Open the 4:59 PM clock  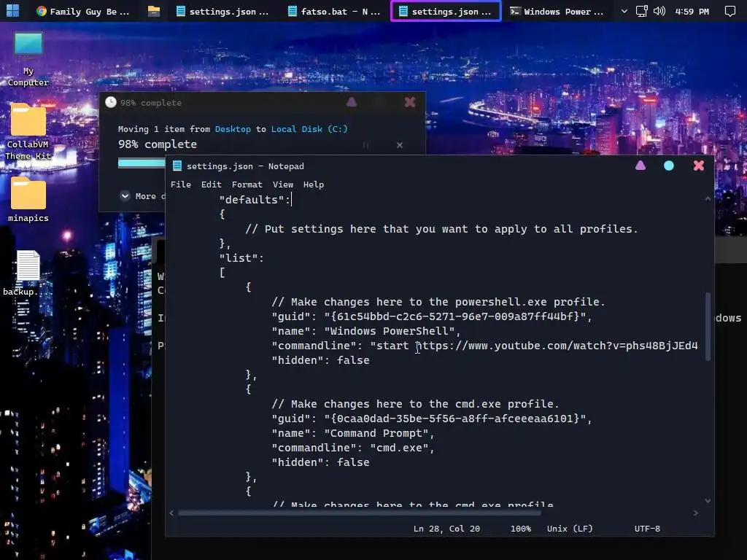[692, 12]
